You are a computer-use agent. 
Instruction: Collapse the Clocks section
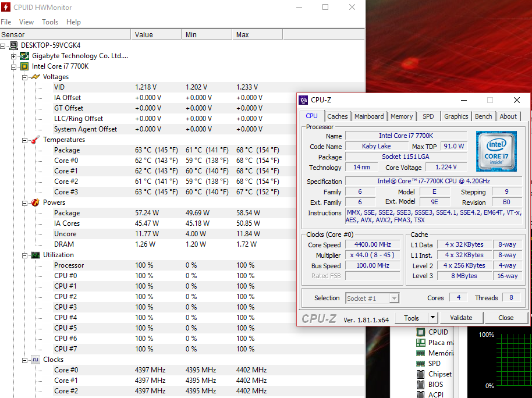click(x=24, y=360)
